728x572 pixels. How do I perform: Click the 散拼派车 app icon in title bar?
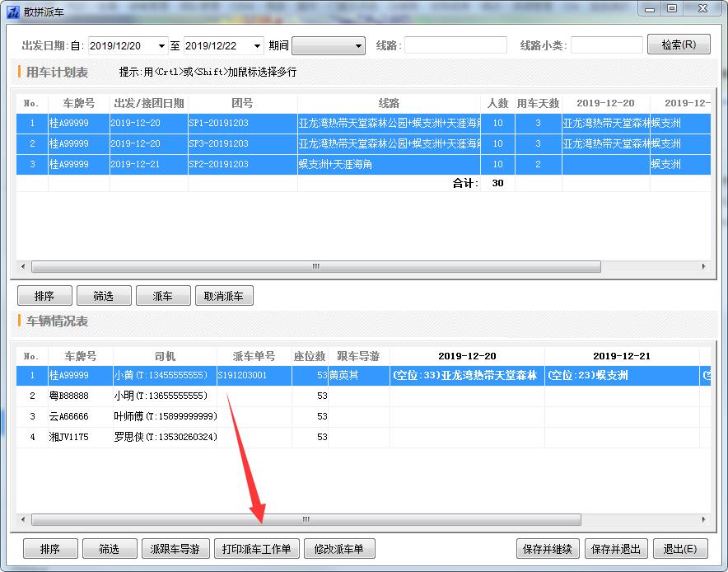click(13, 12)
